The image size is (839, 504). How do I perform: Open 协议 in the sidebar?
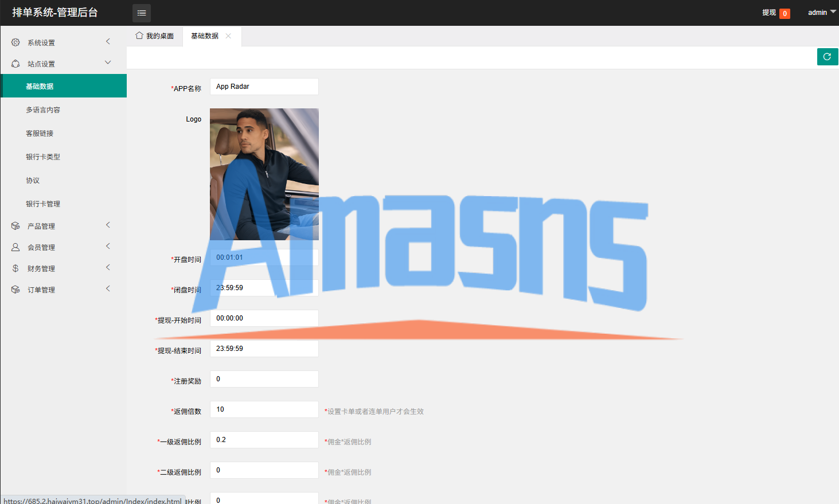64,180
